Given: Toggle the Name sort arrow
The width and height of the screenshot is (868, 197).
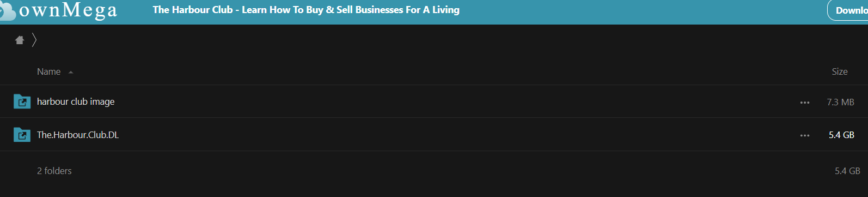Looking at the screenshot, I should pos(71,72).
